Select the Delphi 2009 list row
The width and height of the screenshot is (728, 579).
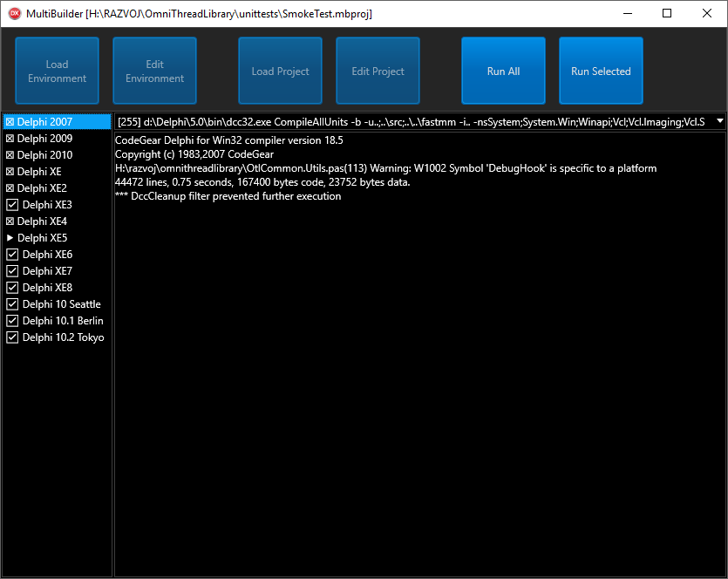(58, 139)
